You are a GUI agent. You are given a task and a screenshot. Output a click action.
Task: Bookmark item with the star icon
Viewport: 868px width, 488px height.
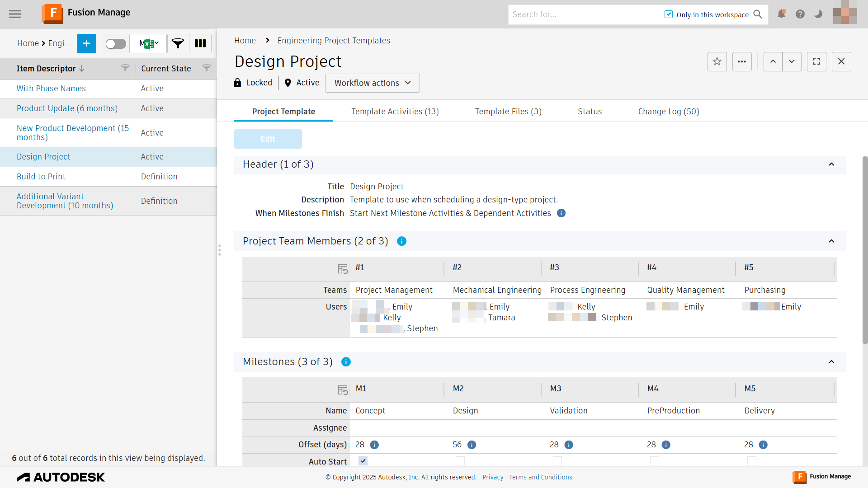pyautogui.click(x=717, y=61)
